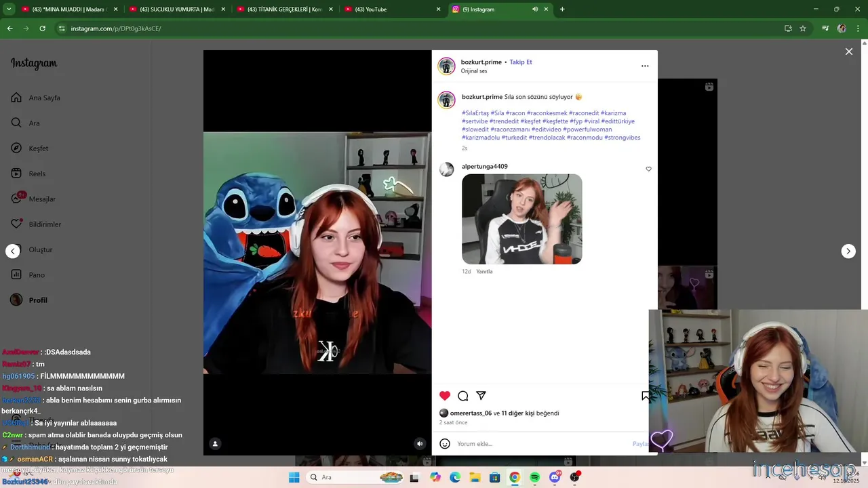Reply to comment with Yanıtla
This screenshot has width=868, height=488.
(x=484, y=272)
